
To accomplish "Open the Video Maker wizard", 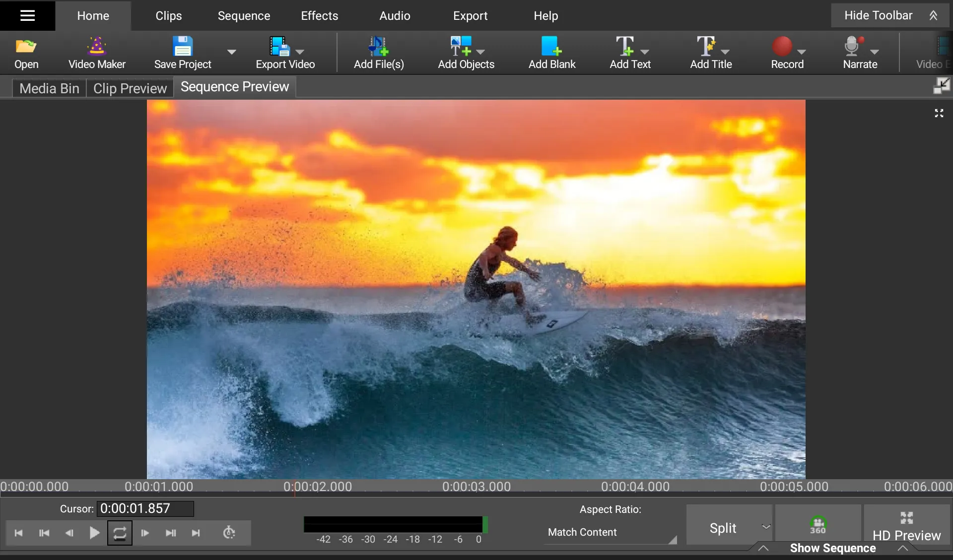I will [96, 52].
